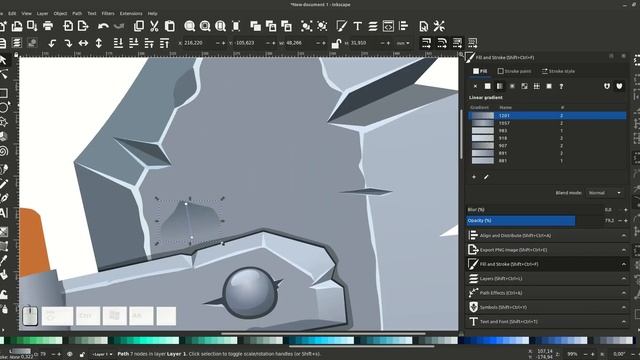Open the units (mm) dropdown
The image size is (640, 360).
point(403,43)
